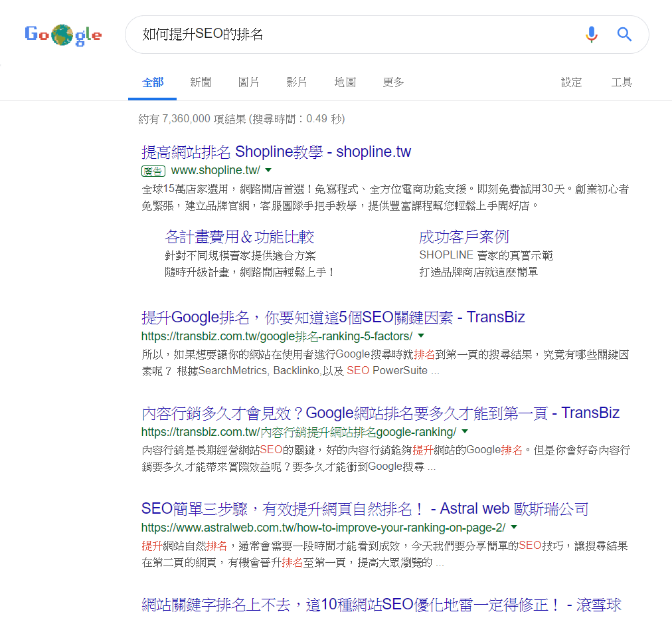
Task: Expand dropdown arrow after google排名-ranking-5-factors URL
Action: pos(421,336)
